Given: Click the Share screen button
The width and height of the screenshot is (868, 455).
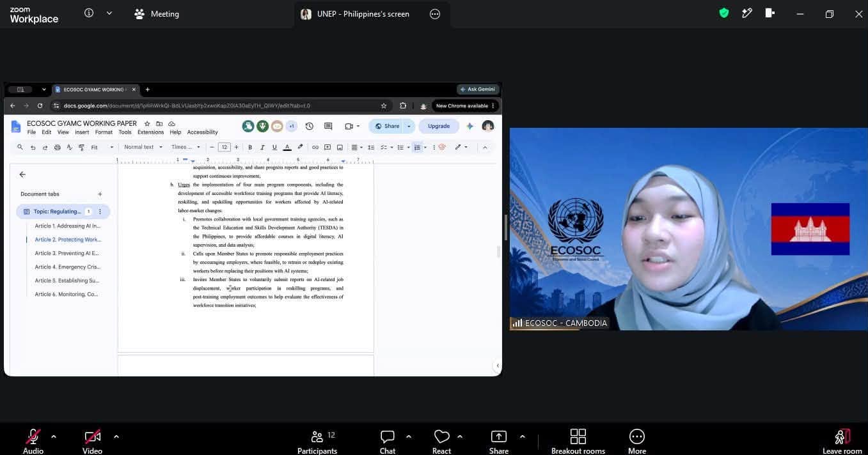Looking at the screenshot, I should pyautogui.click(x=499, y=441).
